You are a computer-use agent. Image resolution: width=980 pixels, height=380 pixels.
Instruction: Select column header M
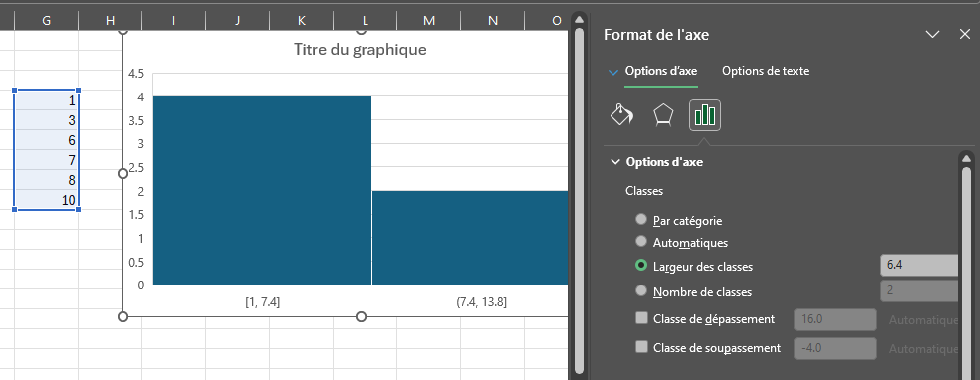point(428,21)
